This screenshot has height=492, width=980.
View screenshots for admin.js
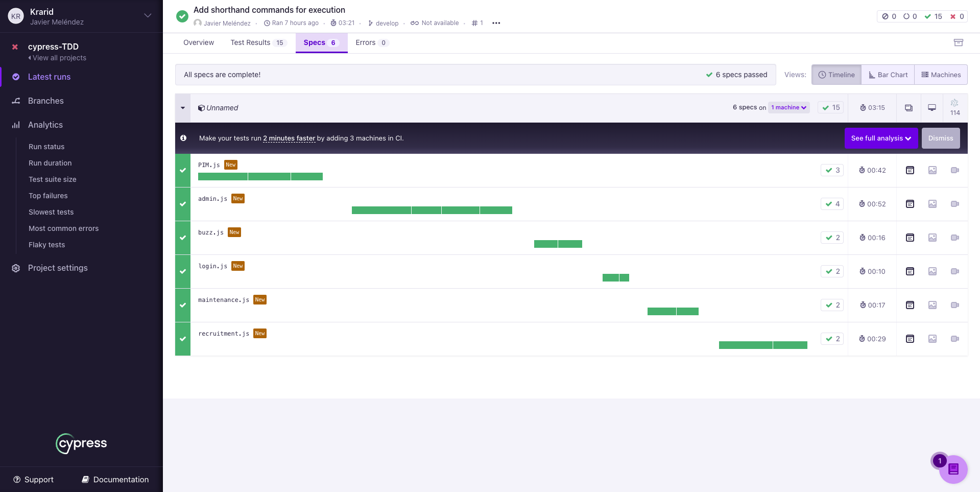point(933,204)
